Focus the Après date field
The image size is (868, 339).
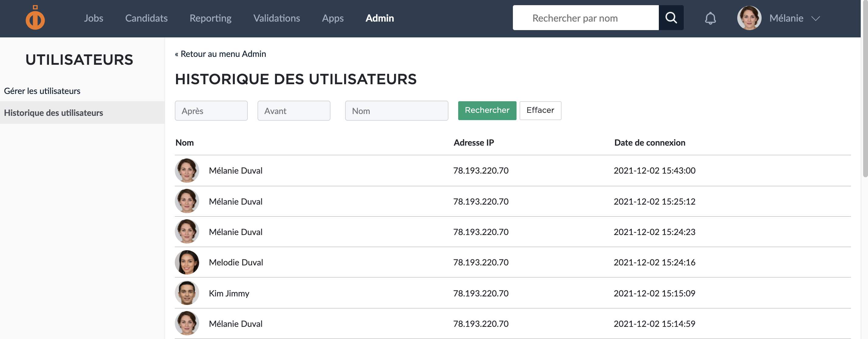pos(211,111)
